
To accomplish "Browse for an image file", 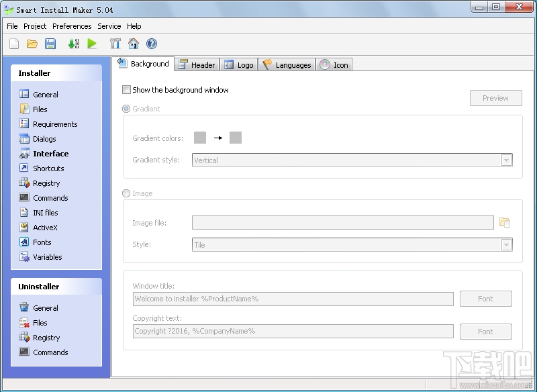I will (x=505, y=222).
